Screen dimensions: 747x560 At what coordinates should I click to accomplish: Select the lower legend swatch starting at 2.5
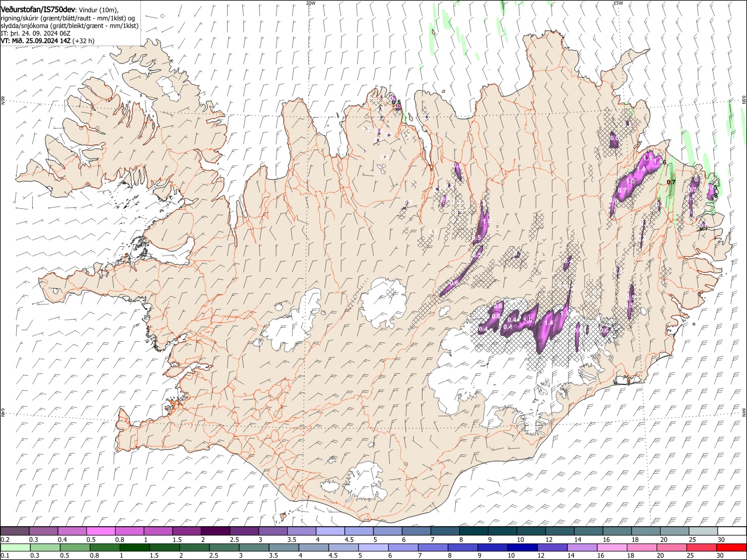[224, 548]
